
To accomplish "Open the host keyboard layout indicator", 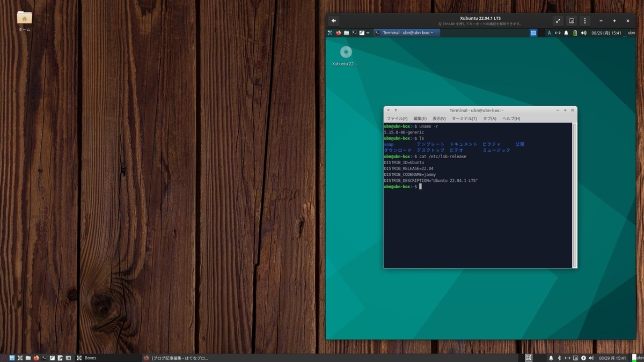I will [575, 358].
